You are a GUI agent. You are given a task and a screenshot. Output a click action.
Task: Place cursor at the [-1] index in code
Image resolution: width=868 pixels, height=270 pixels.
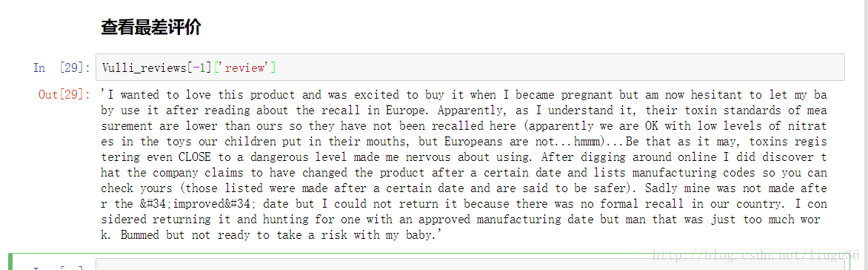click(201, 67)
